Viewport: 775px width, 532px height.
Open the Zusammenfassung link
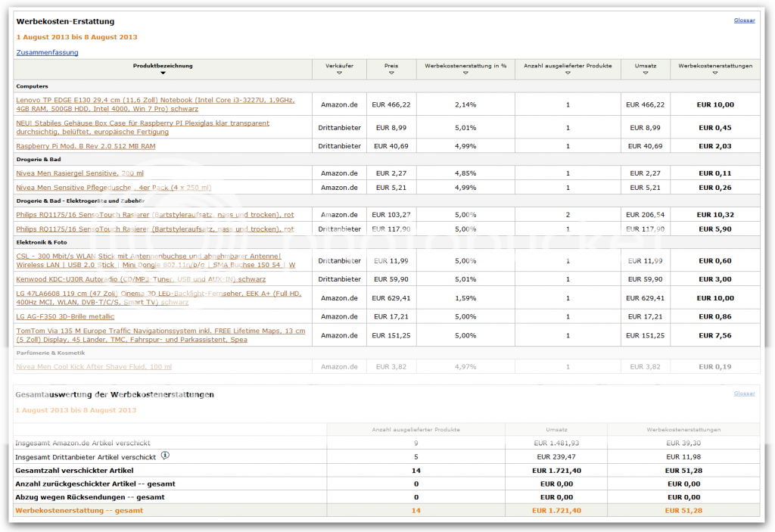[47, 52]
